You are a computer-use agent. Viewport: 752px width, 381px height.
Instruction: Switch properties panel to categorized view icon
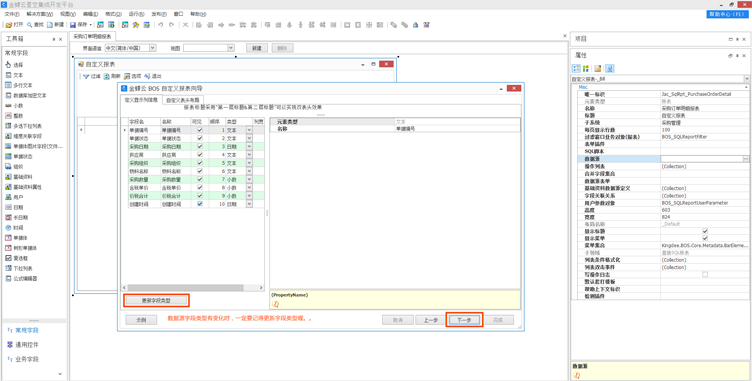[576, 69]
